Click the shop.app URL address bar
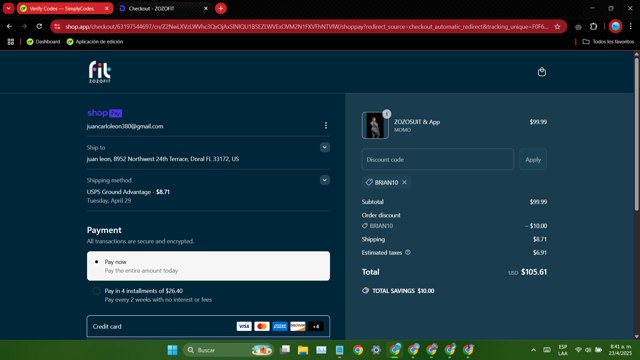Image resolution: width=640 pixels, height=360 pixels. (306, 27)
